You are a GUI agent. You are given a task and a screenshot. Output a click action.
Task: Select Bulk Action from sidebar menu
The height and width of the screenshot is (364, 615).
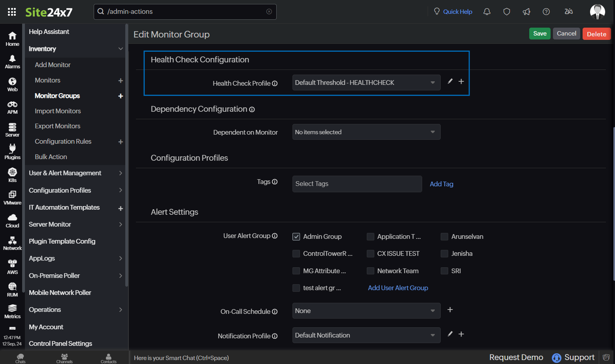pos(51,157)
